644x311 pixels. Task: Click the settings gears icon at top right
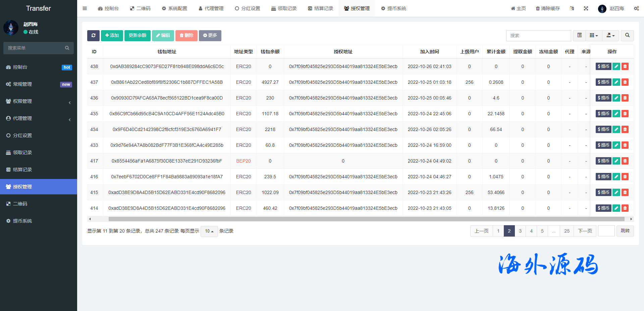pos(636,8)
